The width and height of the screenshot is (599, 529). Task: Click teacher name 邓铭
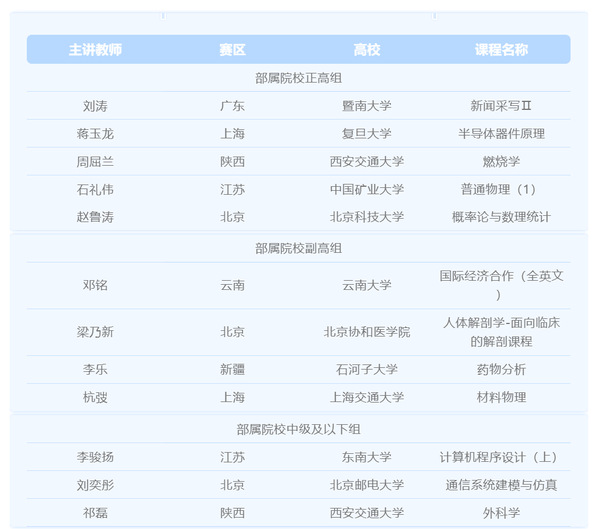(x=95, y=285)
